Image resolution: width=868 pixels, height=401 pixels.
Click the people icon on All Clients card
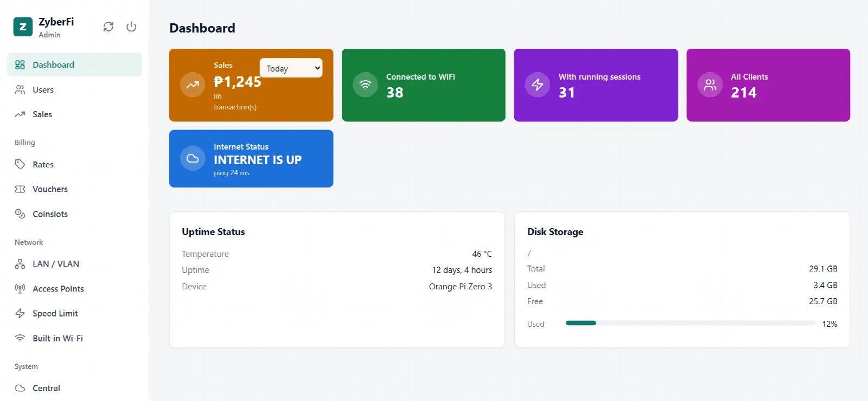pos(710,85)
